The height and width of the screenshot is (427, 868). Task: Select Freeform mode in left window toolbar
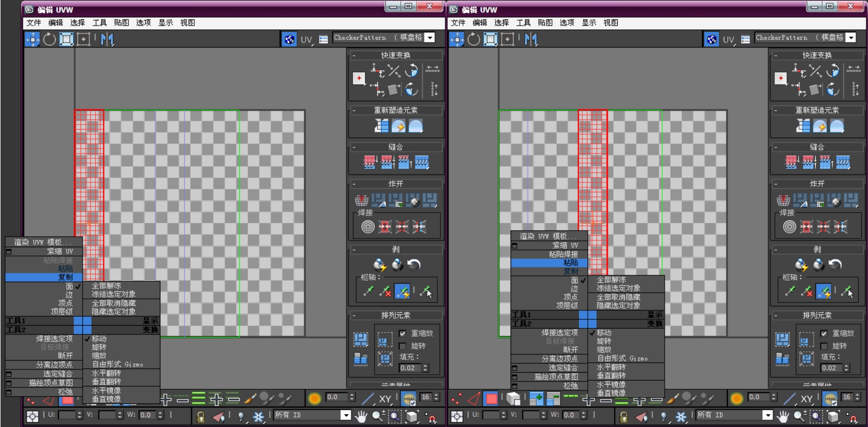pos(83,39)
